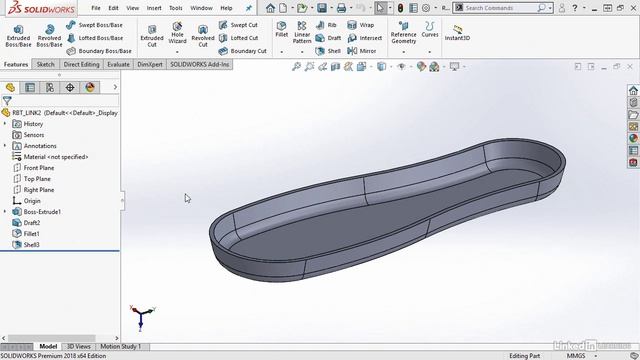Open ConfigurationManager tab
This screenshot has width=640, height=360.
(x=50, y=87)
